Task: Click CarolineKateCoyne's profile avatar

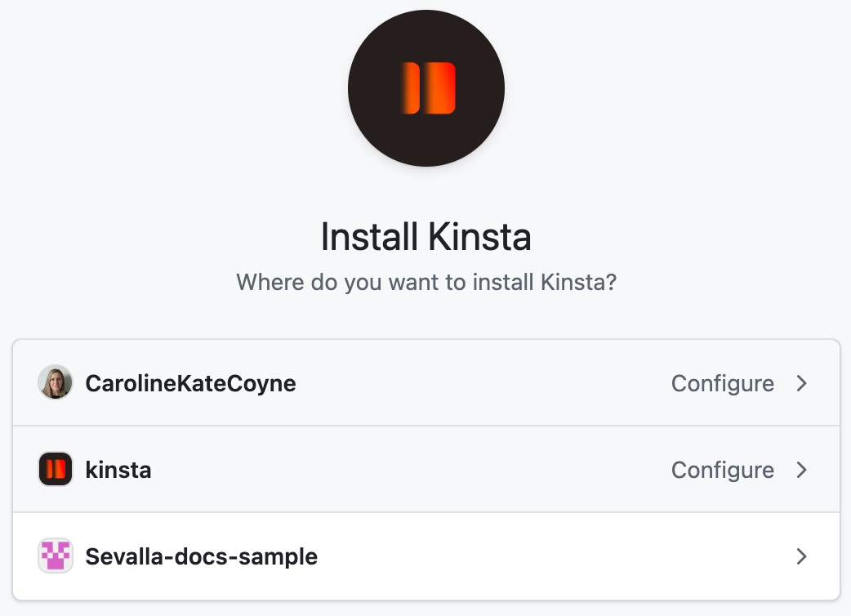Action: [55, 382]
